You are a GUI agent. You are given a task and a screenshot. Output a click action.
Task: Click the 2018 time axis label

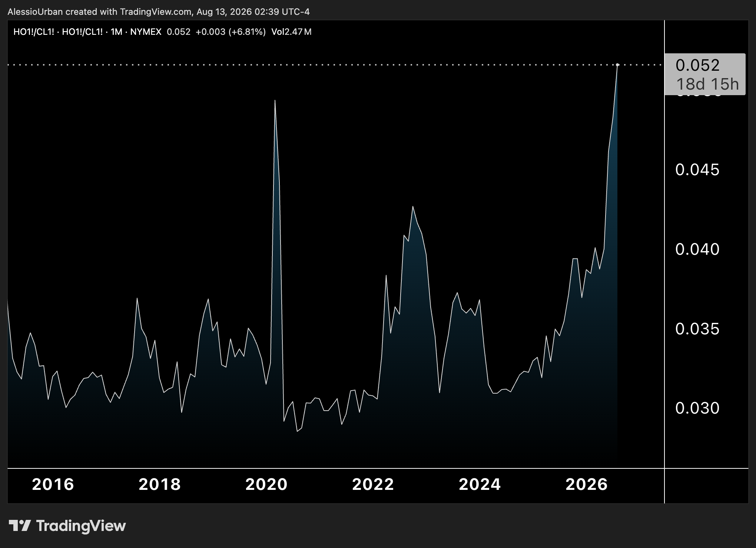click(x=160, y=484)
